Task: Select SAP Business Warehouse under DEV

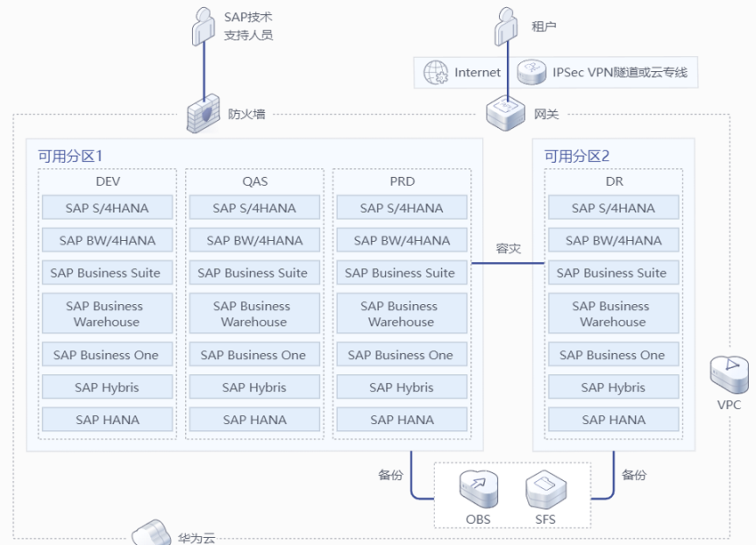Action: click(x=107, y=313)
